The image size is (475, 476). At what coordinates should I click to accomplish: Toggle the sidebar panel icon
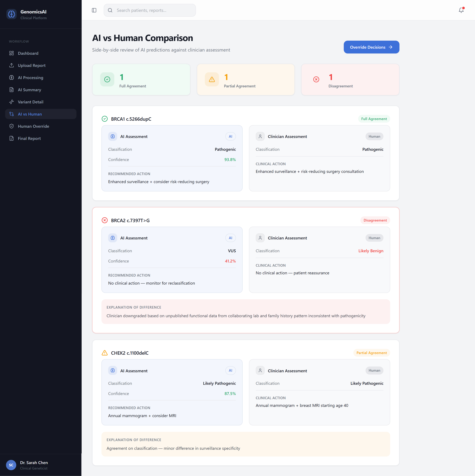tap(94, 10)
